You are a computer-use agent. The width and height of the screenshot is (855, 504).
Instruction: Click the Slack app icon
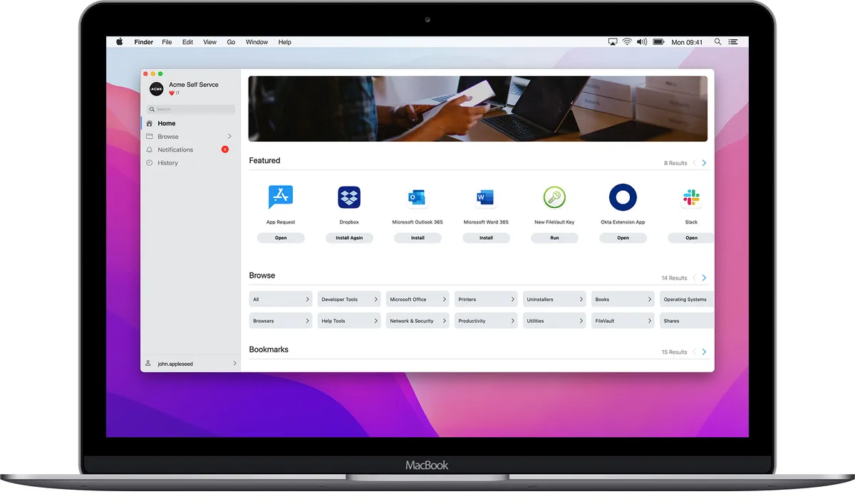[690, 197]
